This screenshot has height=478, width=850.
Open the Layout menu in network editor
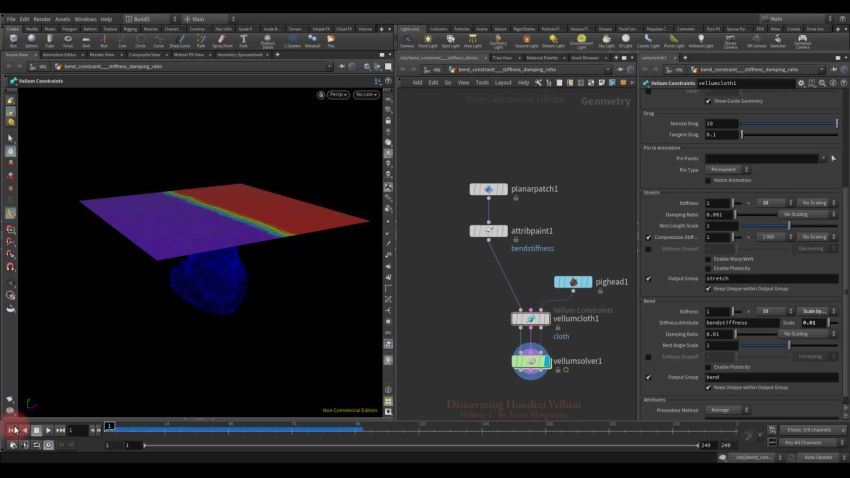pyautogui.click(x=503, y=83)
